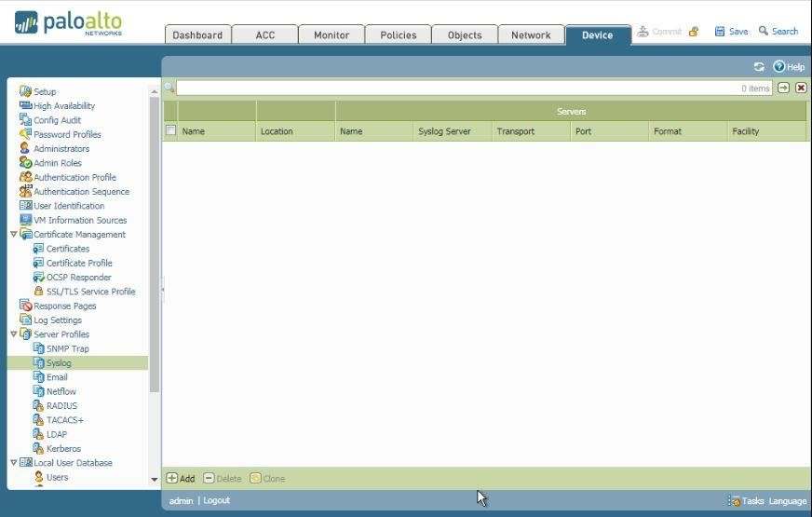812x517 pixels.
Task: Collapse the Server Profiles tree node
Action: [13, 334]
